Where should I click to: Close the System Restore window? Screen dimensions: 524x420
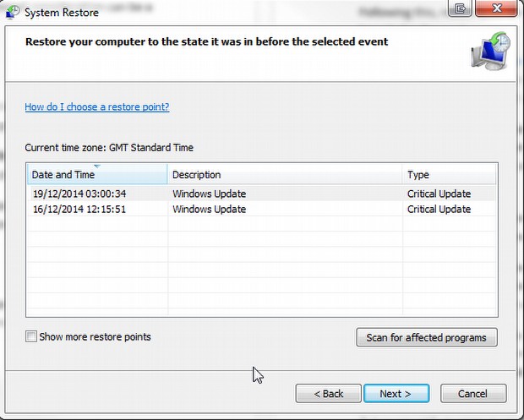[495, 9]
